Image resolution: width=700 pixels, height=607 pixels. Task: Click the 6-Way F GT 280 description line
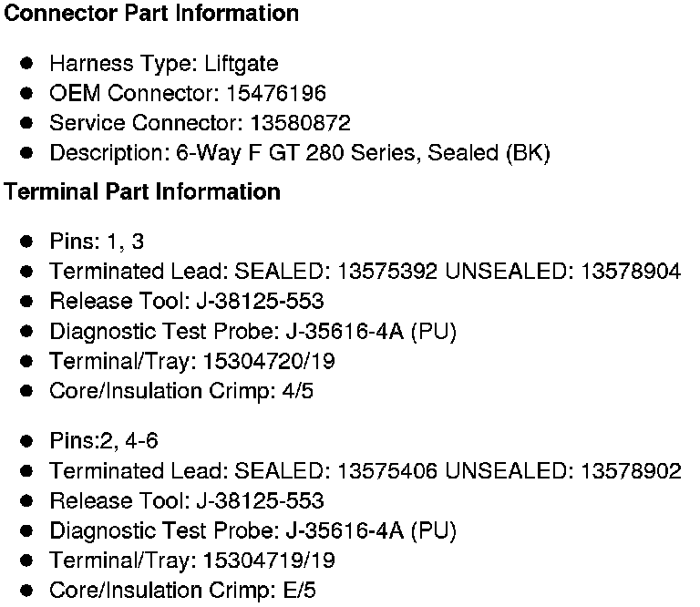(x=300, y=152)
